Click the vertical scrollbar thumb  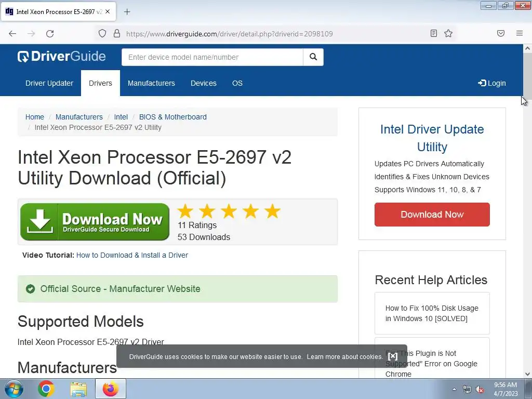click(527, 76)
